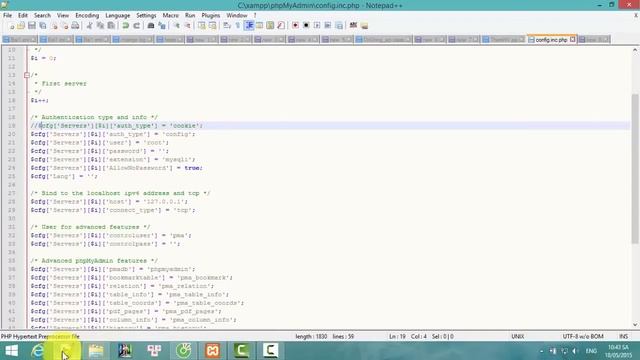This screenshot has width=640, height=360.
Task: Click the Zoom Out toolbar icon
Action: (187, 26)
